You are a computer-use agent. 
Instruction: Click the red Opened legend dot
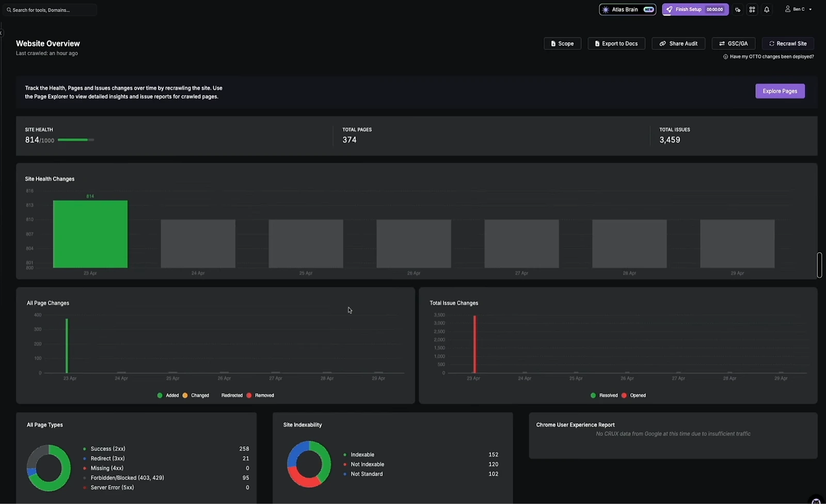click(624, 395)
